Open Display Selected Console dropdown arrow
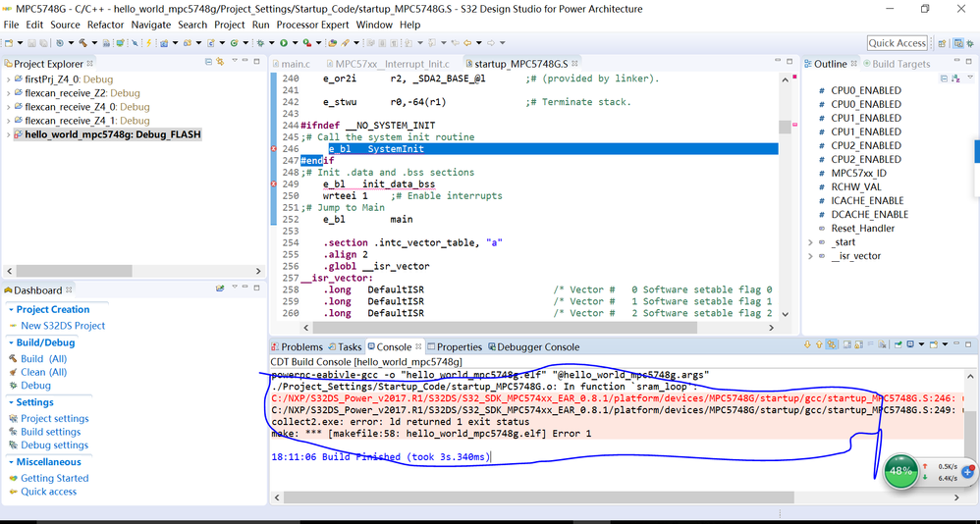Image resolution: width=980 pixels, height=524 pixels. pyautogui.click(x=921, y=344)
